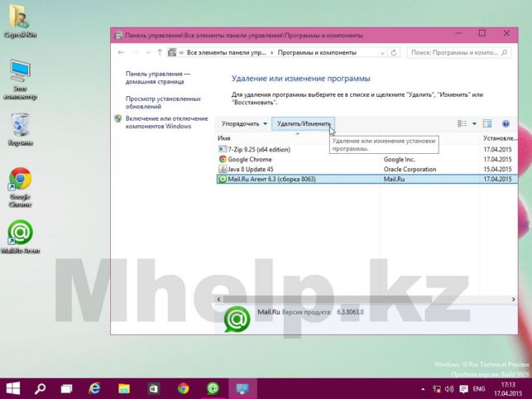
Task: Click the volume tray icon
Action: (449, 389)
